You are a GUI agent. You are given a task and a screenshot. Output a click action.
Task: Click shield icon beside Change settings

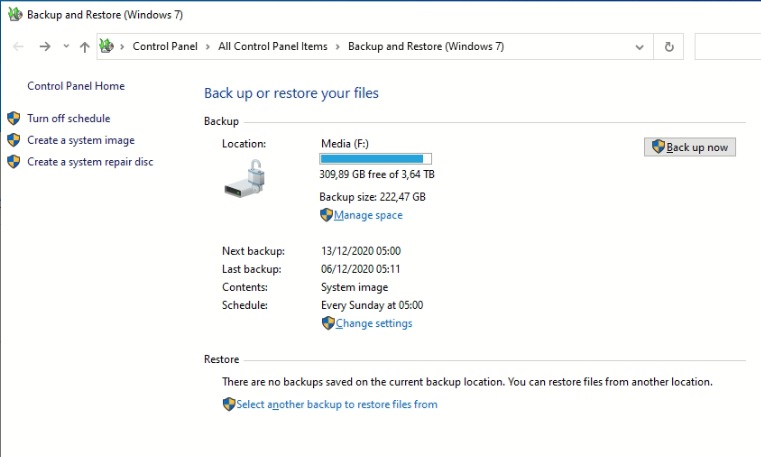pyautogui.click(x=329, y=323)
